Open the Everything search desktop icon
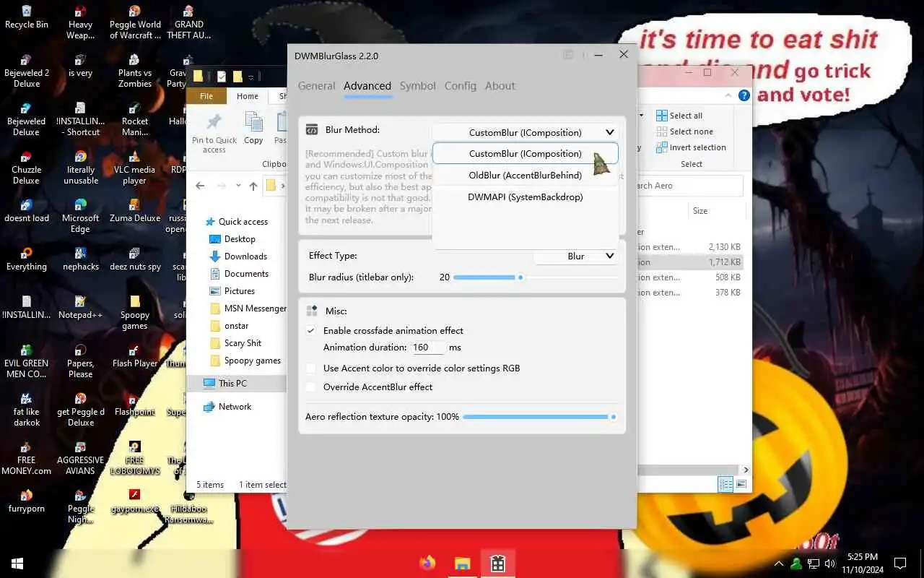This screenshot has width=924, height=578. 27,259
